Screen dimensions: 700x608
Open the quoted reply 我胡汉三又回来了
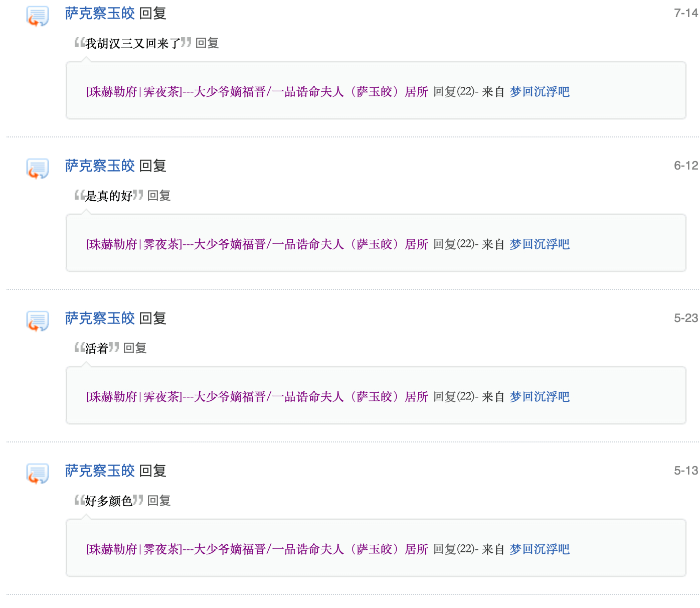[133, 44]
